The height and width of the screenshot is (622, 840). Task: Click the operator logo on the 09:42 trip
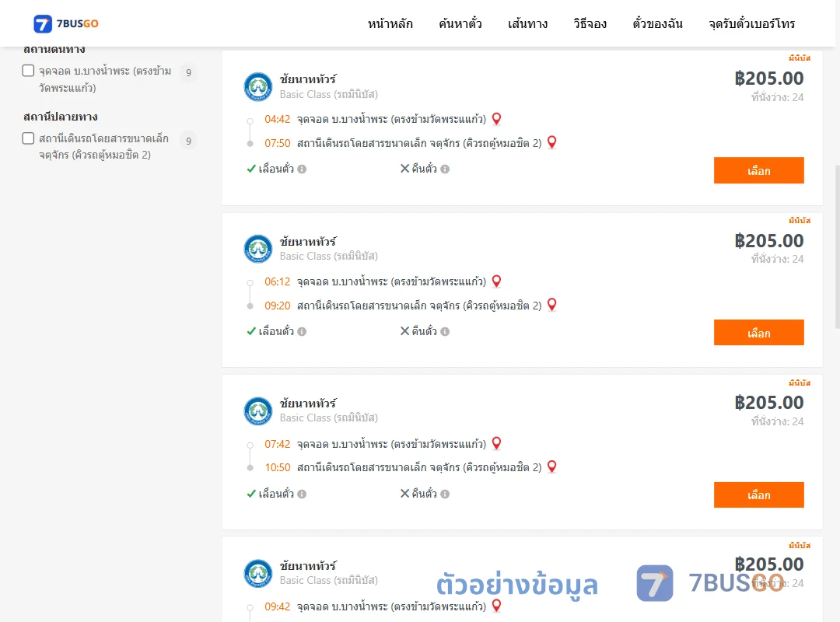[x=258, y=573]
